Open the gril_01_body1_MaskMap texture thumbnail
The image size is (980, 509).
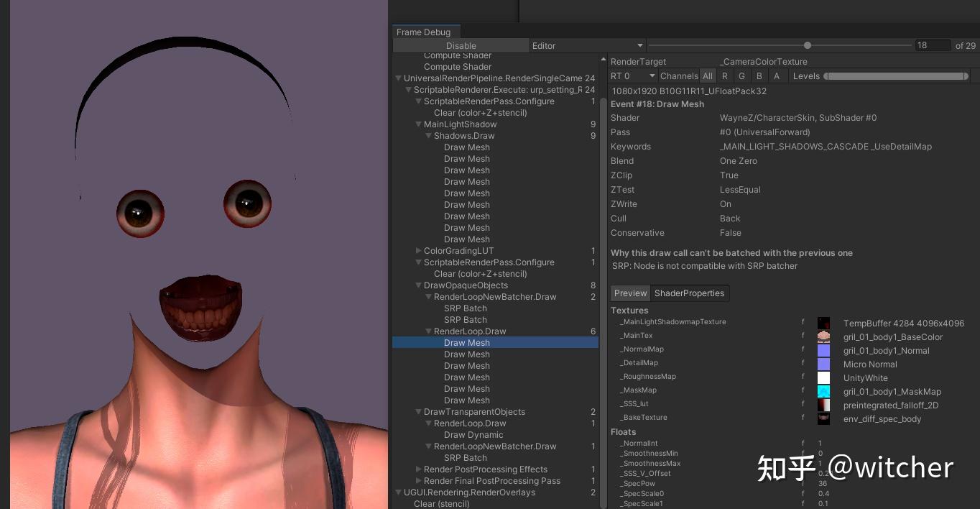[x=823, y=391]
